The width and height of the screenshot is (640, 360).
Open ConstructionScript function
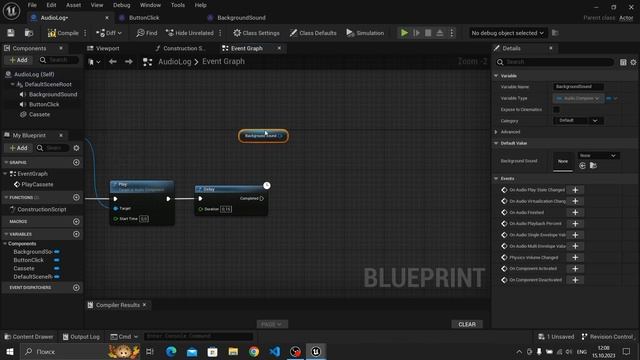[x=41, y=209]
